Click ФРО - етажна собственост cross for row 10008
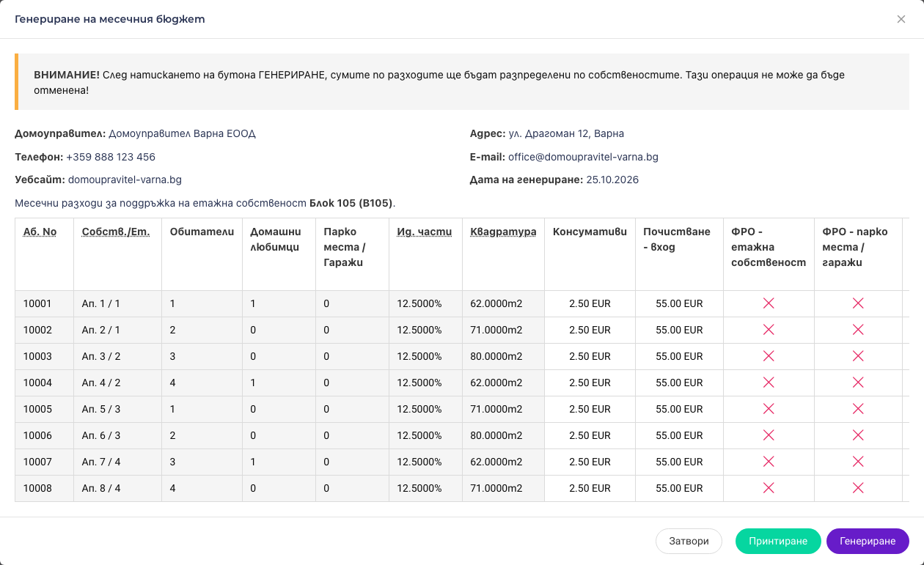924x565 pixels. tap(769, 488)
